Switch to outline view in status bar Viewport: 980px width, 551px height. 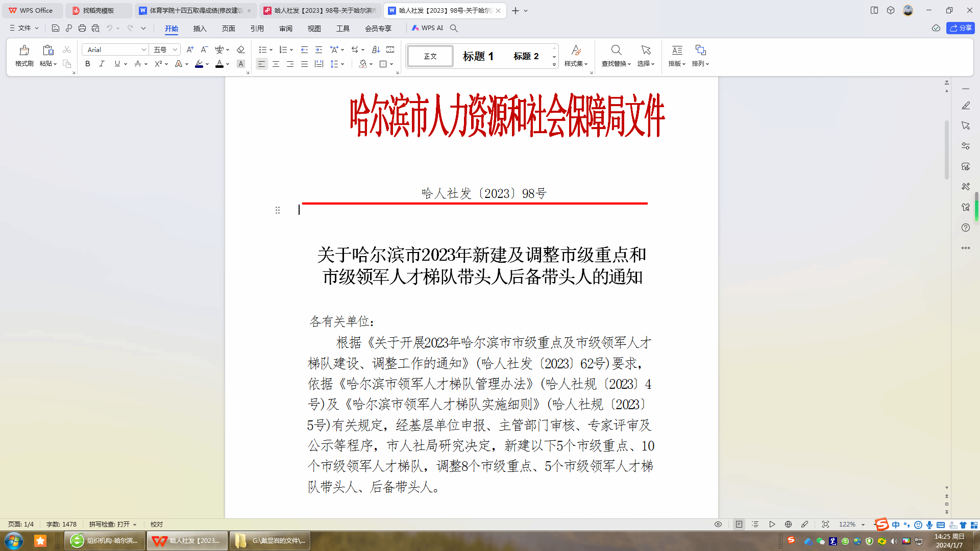(755, 524)
